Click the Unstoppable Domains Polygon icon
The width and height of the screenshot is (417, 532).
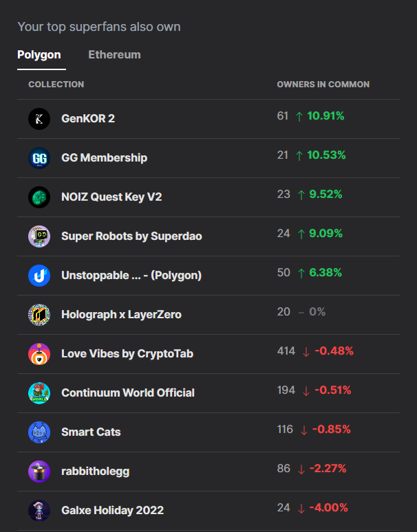[x=39, y=276]
